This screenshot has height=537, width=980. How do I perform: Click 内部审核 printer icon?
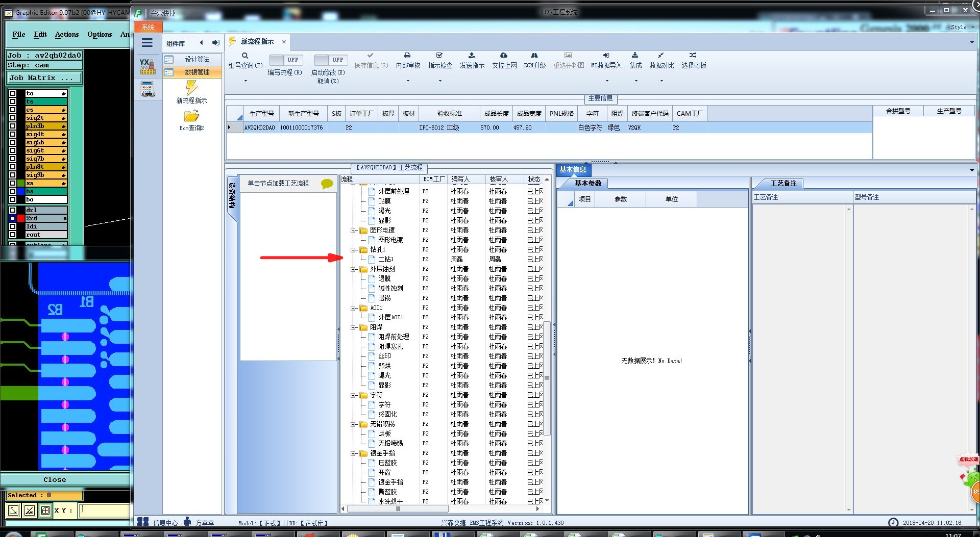(407, 55)
